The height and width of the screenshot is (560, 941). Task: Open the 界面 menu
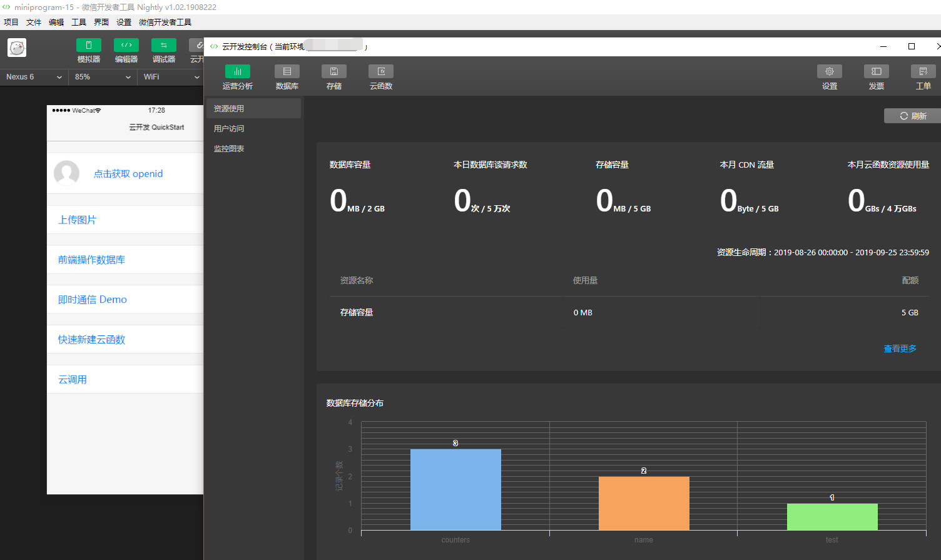click(x=101, y=22)
